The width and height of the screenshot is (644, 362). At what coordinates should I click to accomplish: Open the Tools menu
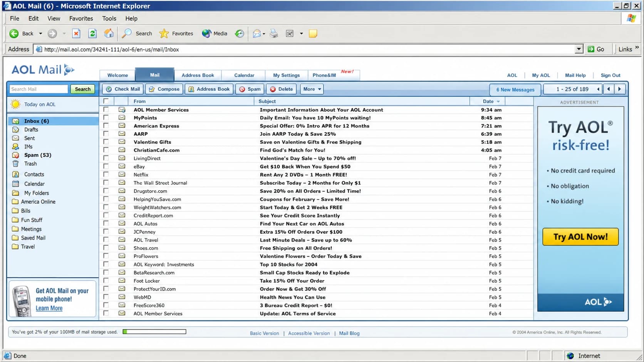click(109, 18)
